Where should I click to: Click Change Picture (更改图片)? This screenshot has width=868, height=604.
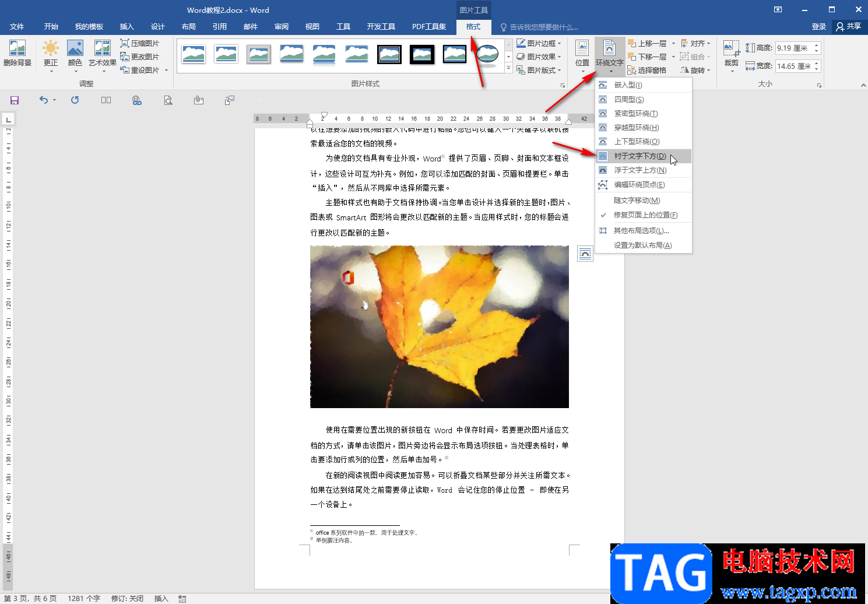(140, 57)
